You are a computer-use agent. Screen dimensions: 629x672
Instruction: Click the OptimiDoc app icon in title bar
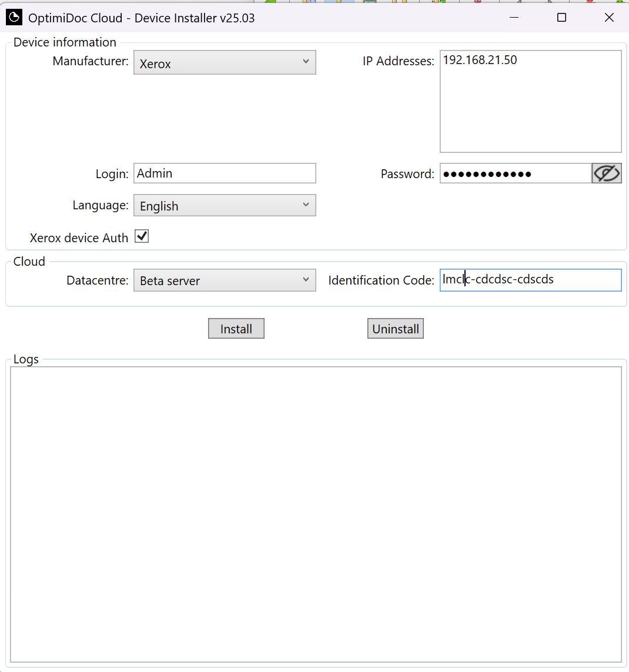pos(14,18)
